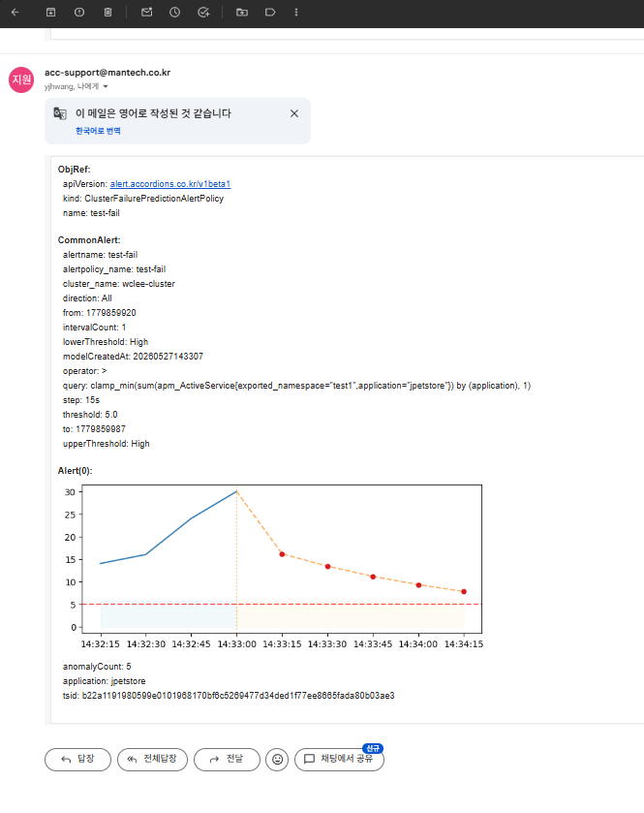644x813 pixels.
Task: Click the Alert(0): heading
Action: [76, 471]
